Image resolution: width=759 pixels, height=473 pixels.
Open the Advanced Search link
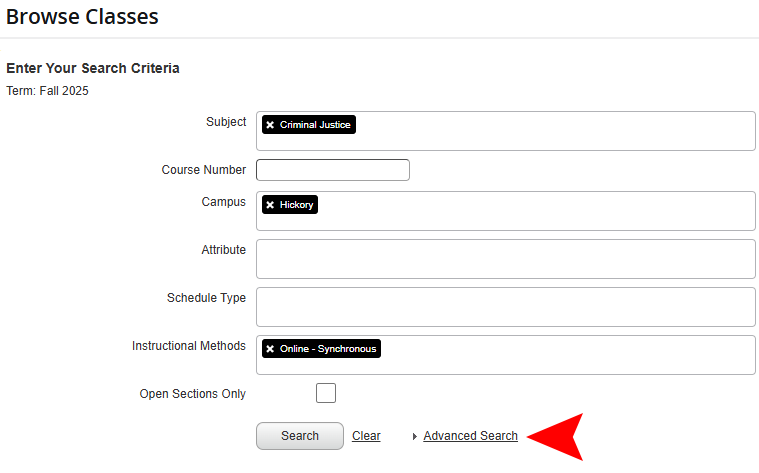pyautogui.click(x=471, y=436)
